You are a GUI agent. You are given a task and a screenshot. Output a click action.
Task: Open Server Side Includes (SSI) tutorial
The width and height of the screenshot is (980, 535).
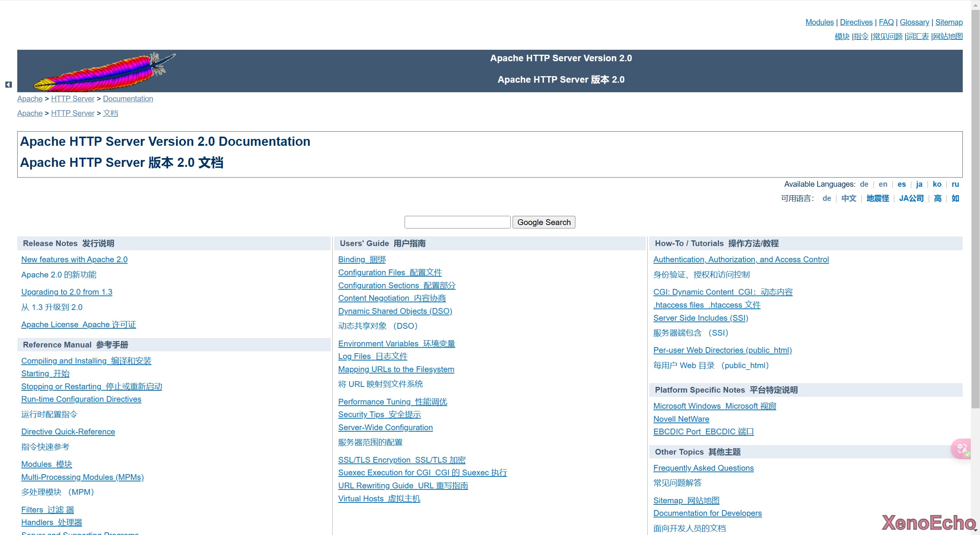click(x=701, y=318)
